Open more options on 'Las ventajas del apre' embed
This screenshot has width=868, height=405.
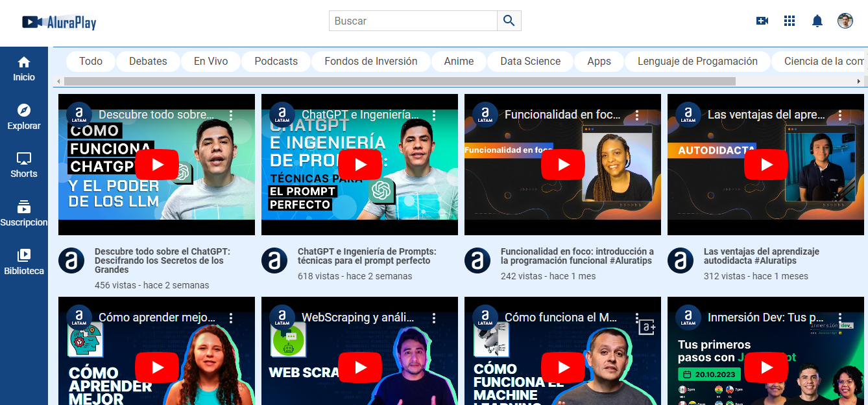pyautogui.click(x=840, y=115)
